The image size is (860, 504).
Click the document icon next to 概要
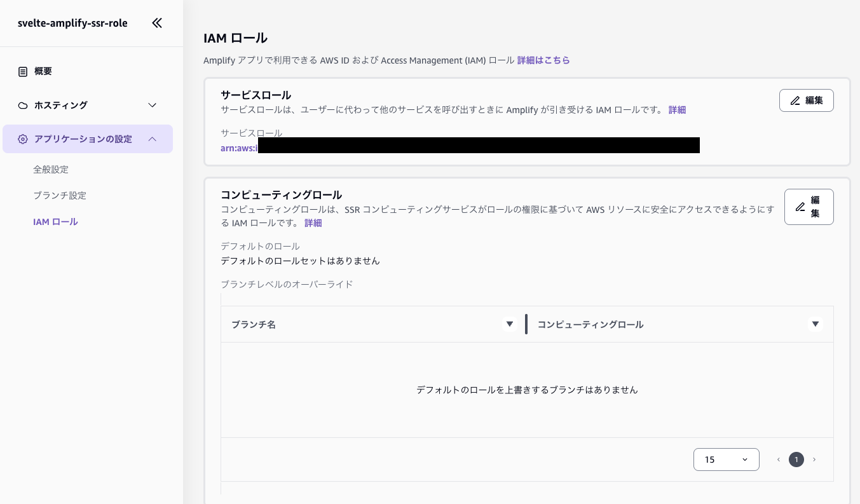pyautogui.click(x=23, y=71)
